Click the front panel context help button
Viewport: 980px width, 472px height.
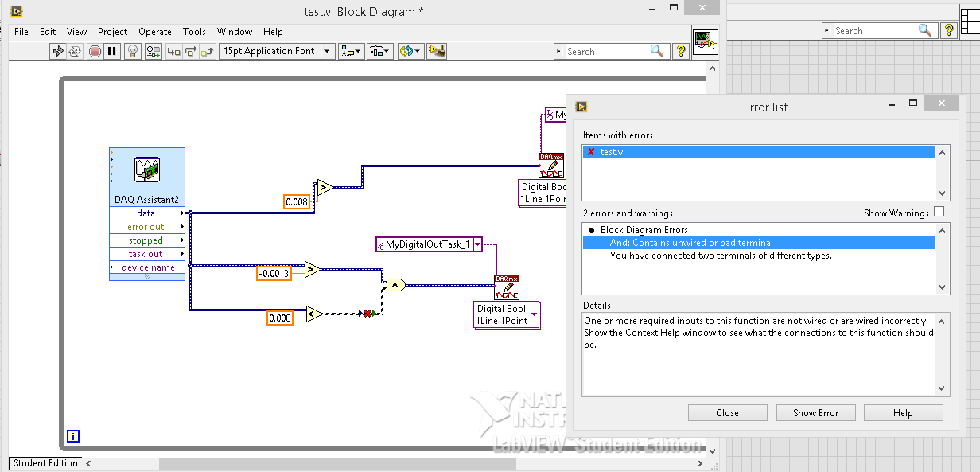(x=948, y=30)
